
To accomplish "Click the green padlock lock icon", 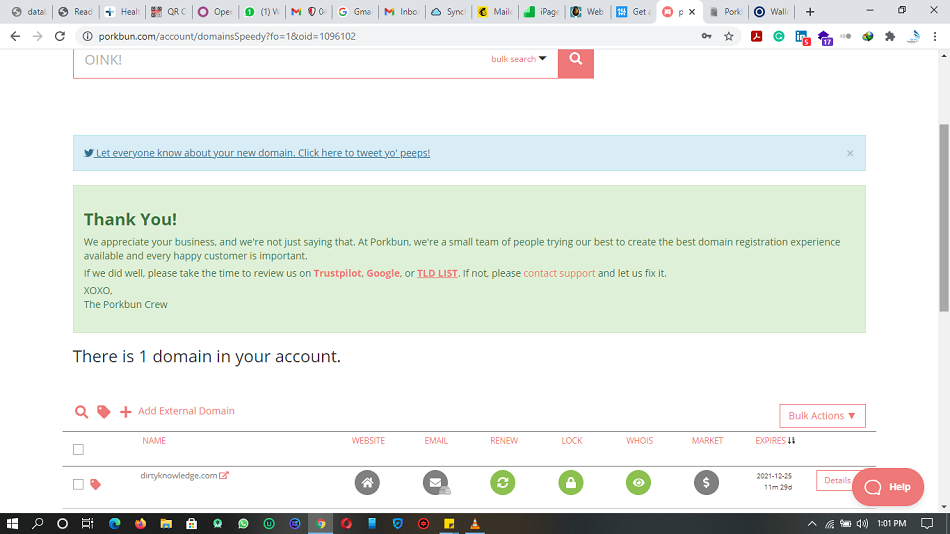I will point(571,483).
